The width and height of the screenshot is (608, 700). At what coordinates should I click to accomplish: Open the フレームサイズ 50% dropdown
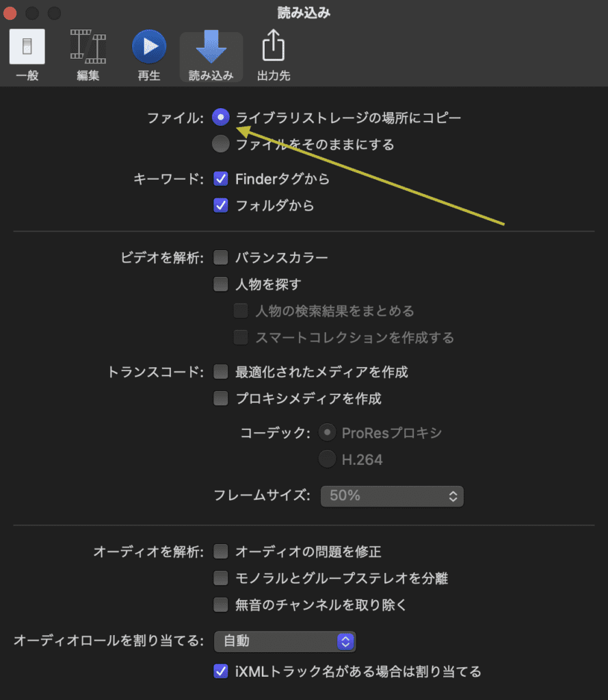point(392,496)
